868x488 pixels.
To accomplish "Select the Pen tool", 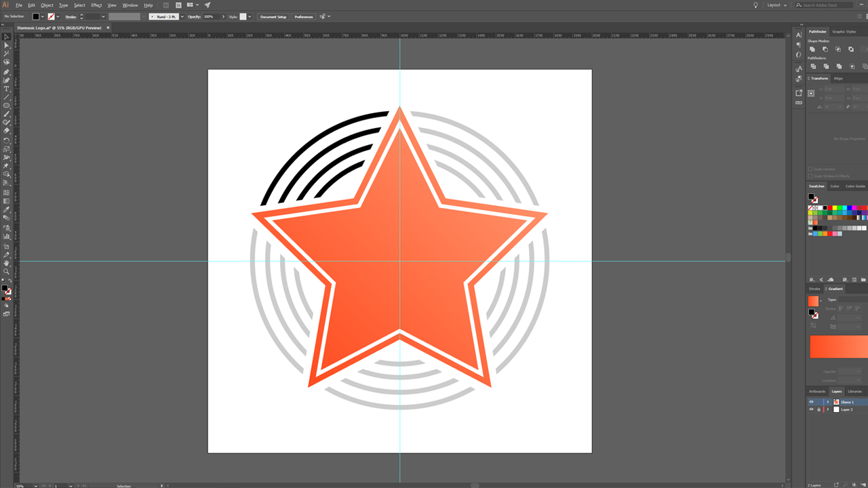I will coord(6,72).
